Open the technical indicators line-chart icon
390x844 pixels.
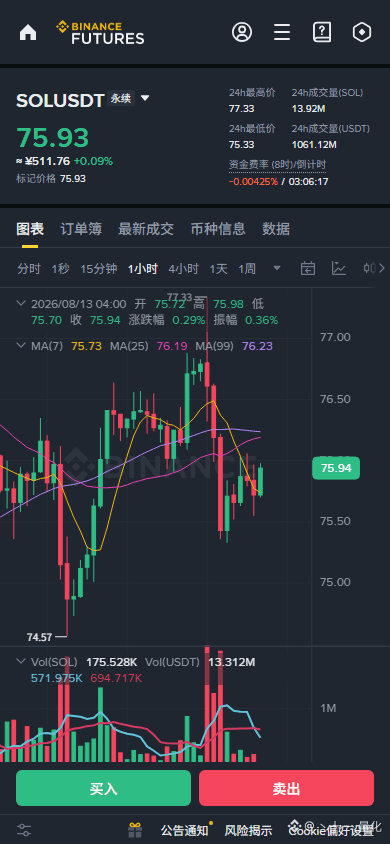tap(339, 268)
